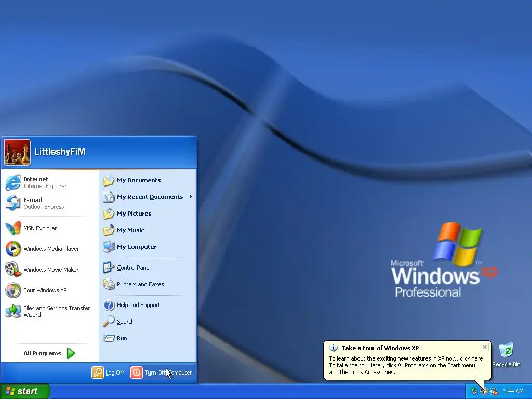The height and width of the screenshot is (399, 532).
Task: Select the Windows Media Player label
Action: click(x=51, y=249)
